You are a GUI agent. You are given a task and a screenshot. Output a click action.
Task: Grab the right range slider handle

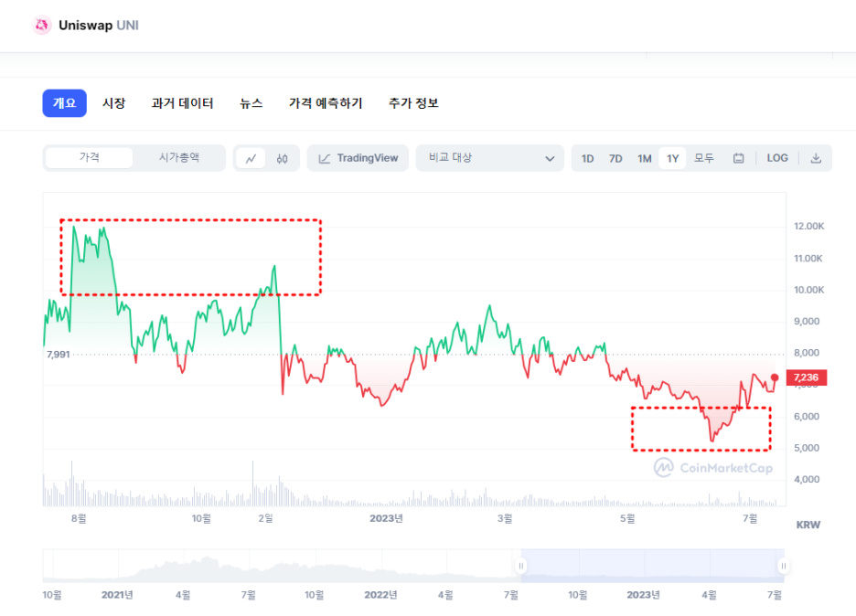[x=784, y=566]
